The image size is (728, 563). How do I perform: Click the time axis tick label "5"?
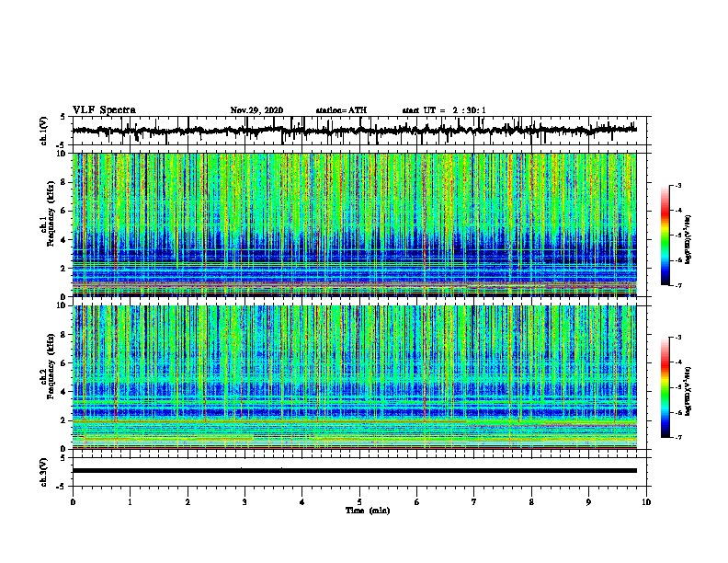[x=359, y=502]
